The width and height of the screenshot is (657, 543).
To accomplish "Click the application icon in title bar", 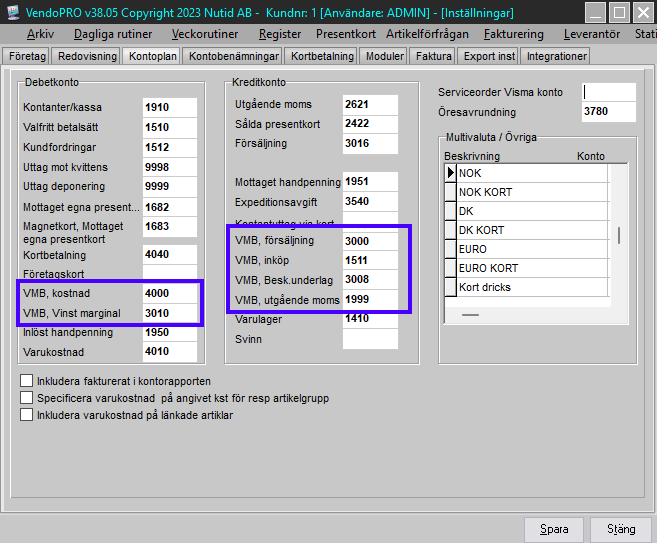I will (x=12, y=13).
